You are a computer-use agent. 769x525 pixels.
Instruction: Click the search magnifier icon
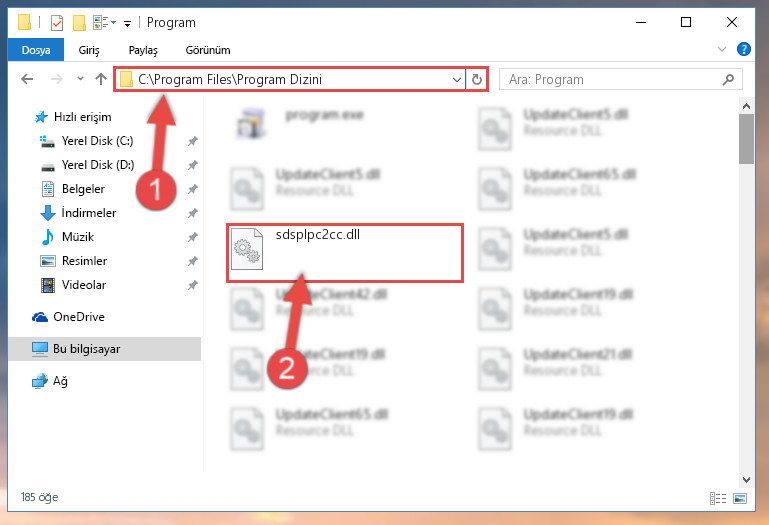pos(728,79)
